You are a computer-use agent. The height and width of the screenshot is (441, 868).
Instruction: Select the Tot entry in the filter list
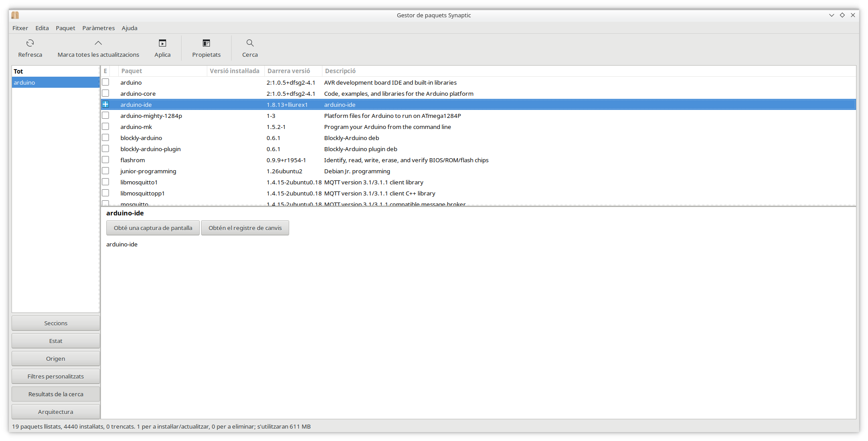point(55,71)
